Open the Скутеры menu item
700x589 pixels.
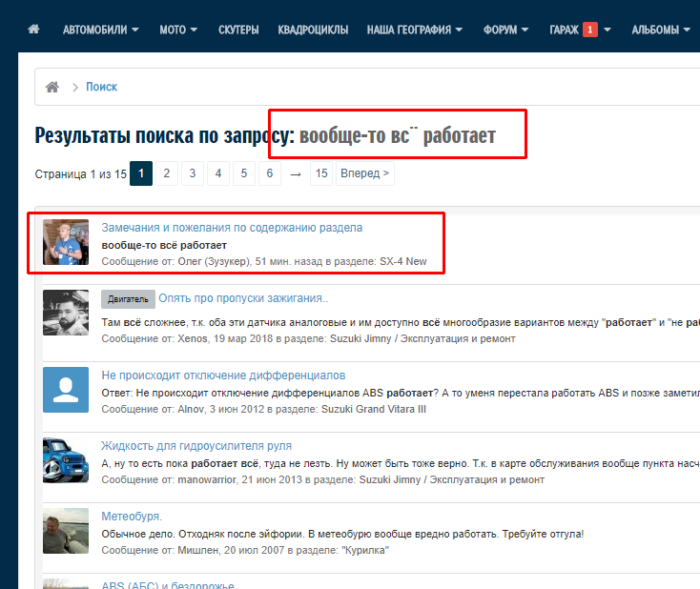click(x=237, y=30)
